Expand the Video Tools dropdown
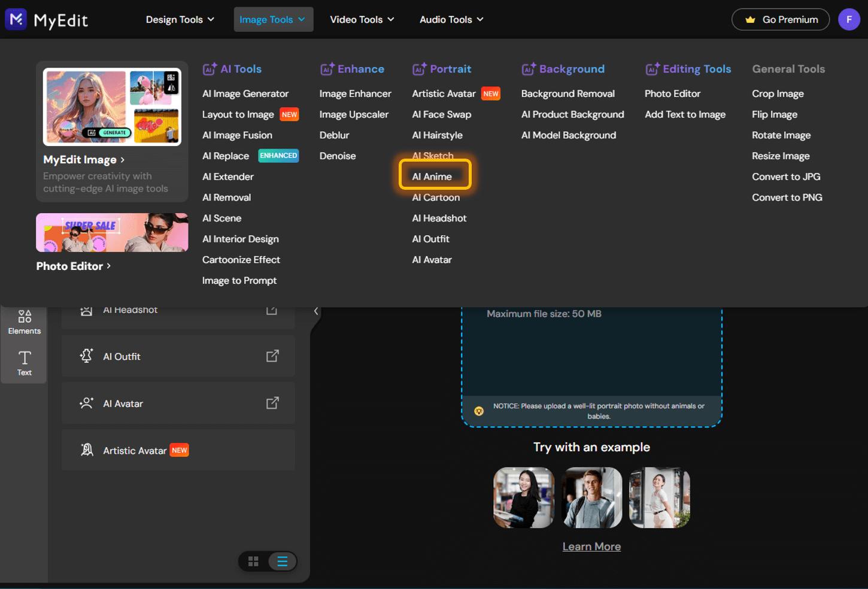The height and width of the screenshot is (589, 868). pyautogui.click(x=362, y=20)
